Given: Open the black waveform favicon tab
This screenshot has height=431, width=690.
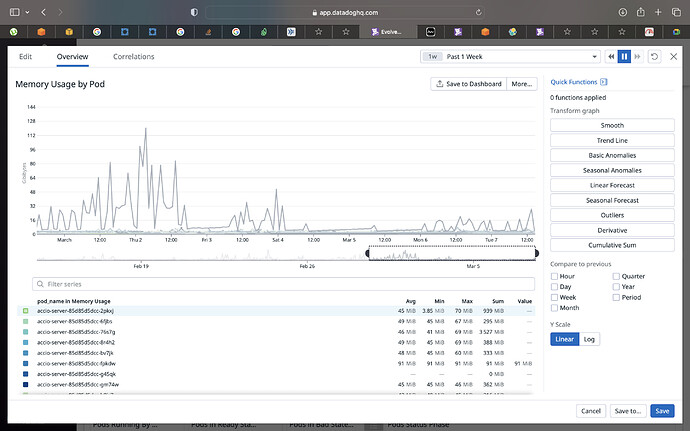Looking at the screenshot, I should (430, 32).
